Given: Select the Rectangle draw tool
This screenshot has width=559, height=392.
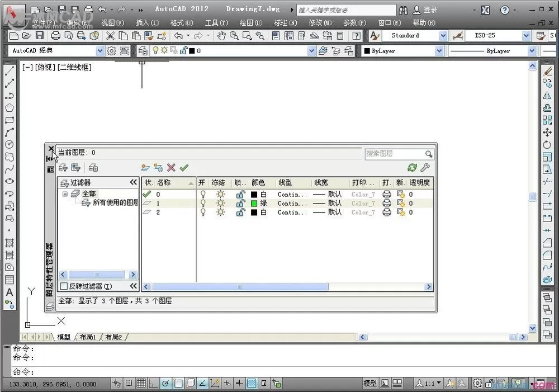Looking at the screenshot, I should (x=10, y=120).
